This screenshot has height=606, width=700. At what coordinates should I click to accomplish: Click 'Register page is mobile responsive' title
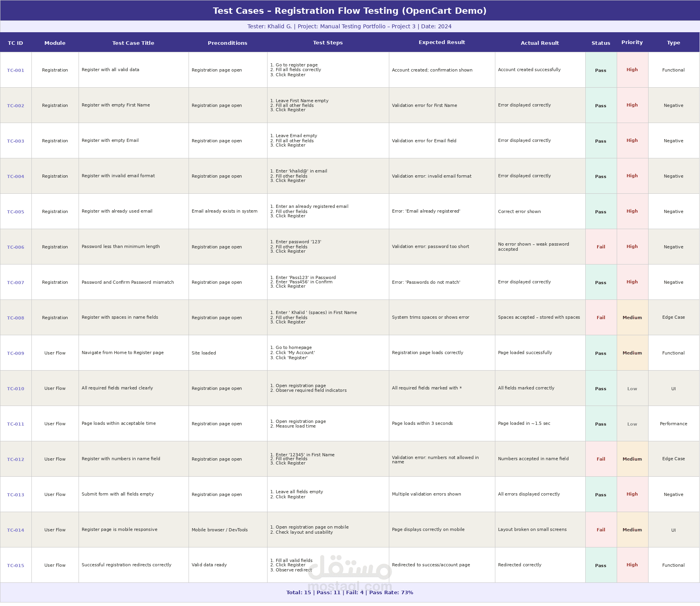point(119,529)
